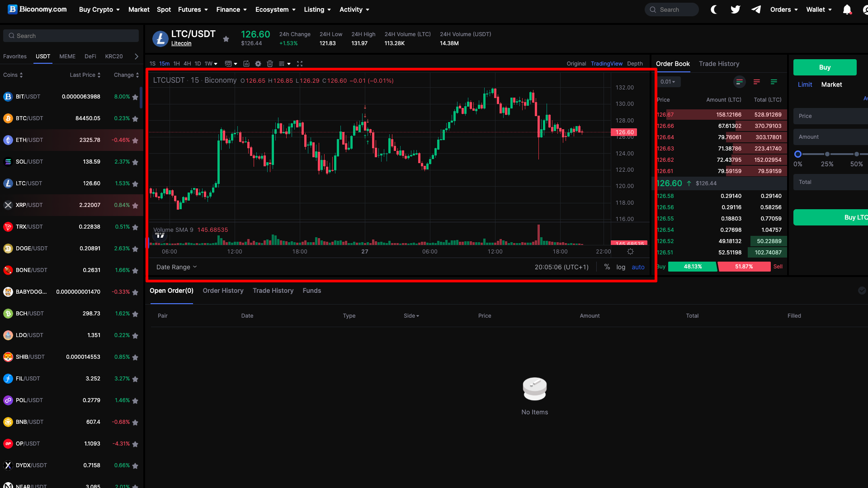Viewport: 868px width, 488px height.
Task: Select the 1H timeframe
Action: click(176, 64)
